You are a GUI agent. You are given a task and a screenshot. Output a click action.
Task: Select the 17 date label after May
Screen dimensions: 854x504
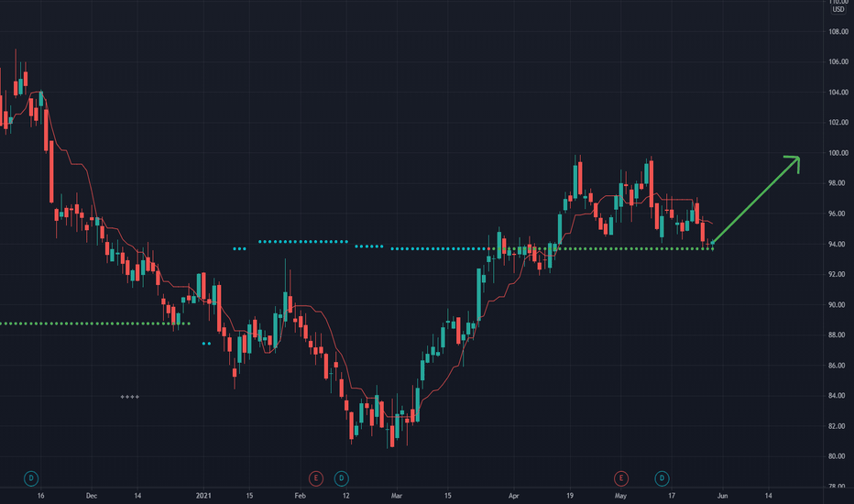tap(672, 496)
